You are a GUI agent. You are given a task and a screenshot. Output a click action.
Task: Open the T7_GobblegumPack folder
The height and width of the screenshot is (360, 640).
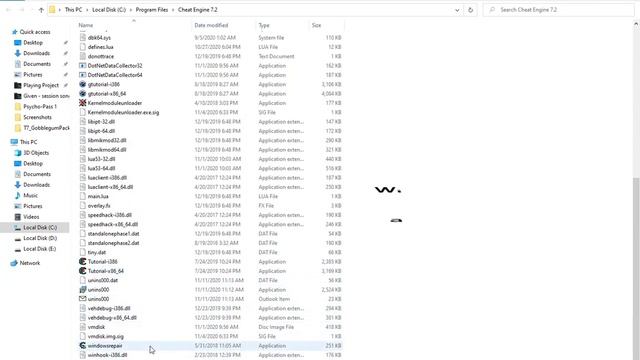click(x=46, y=128)
